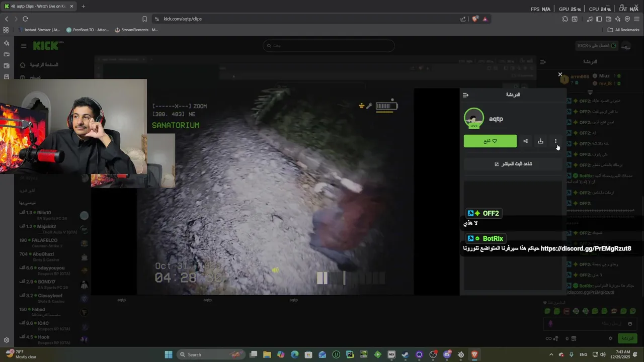Open Windows Start menu
644x362 pixels.
point(169,354)
